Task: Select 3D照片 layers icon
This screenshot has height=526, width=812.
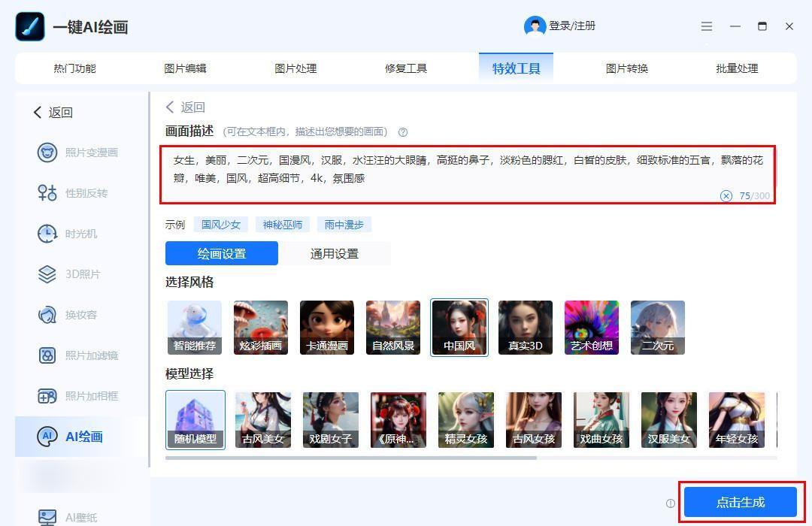Action: tap(47, 274)
